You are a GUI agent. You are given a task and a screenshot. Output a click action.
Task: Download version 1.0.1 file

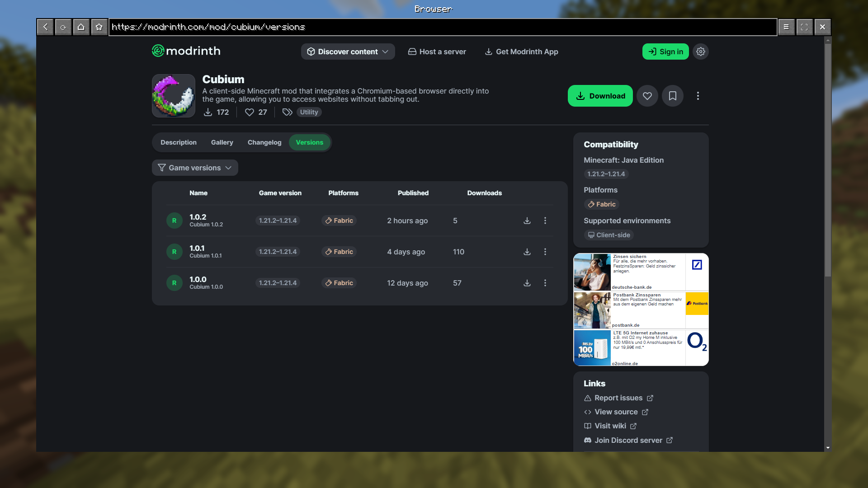(x=527, y=252)
